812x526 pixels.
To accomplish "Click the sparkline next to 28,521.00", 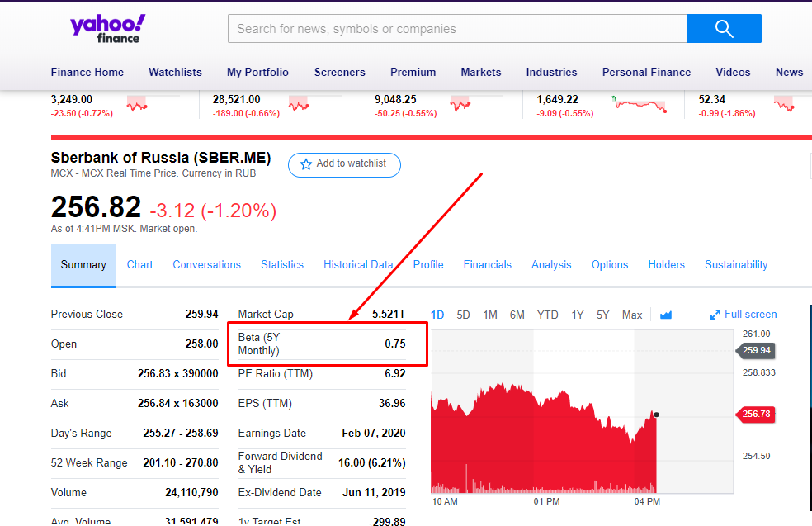I will (299, 104).
